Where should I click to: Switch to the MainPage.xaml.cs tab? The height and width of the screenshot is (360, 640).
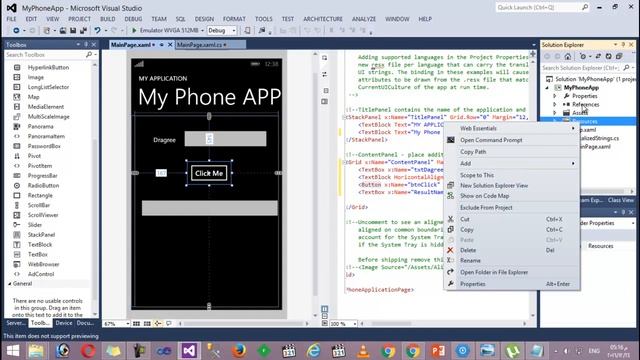[x=200, y=44]
